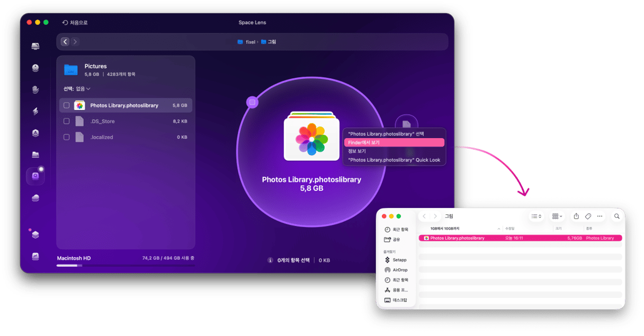Click the Finder share icon
Image resolution: width=644 pixels, height=336 pixels.
(x=576, y=216)
